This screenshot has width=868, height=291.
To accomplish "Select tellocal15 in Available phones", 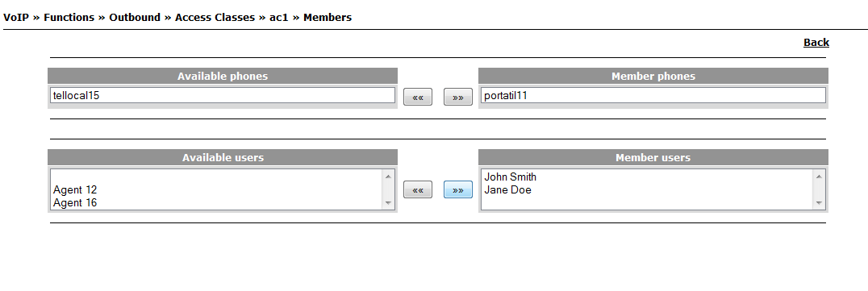I will pos(222,95).
